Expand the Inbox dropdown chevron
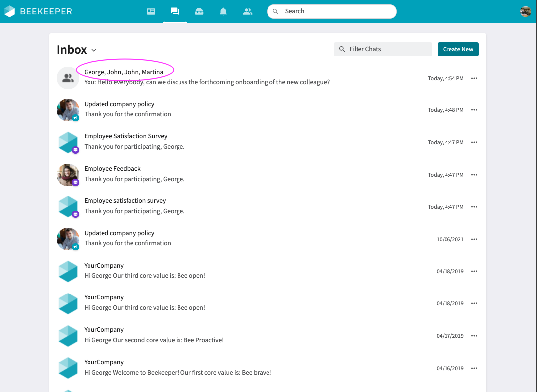The image size is (537, 392). pos(94,50)
